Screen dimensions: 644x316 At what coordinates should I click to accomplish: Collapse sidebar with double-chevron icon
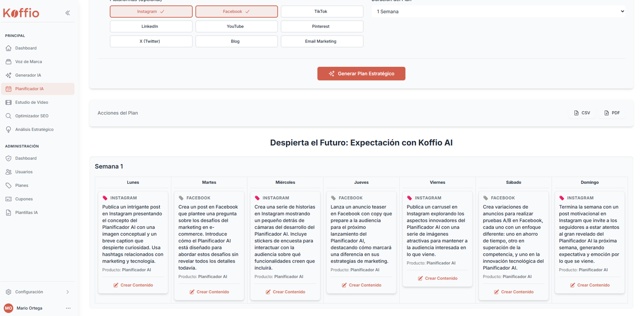pyautogui.click(x=68, y=13)
